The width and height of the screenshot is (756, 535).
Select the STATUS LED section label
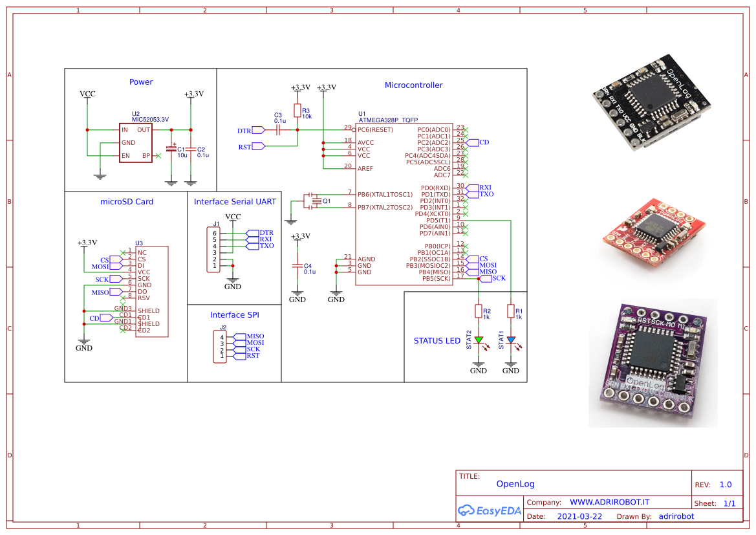click(x=437, y=340)
